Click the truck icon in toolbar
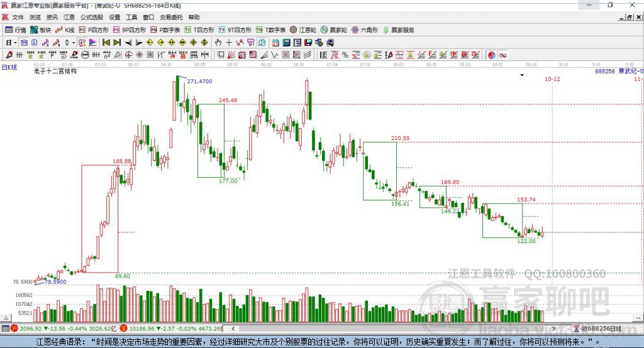This screenshot has height=348, width=644. point(330,43)
